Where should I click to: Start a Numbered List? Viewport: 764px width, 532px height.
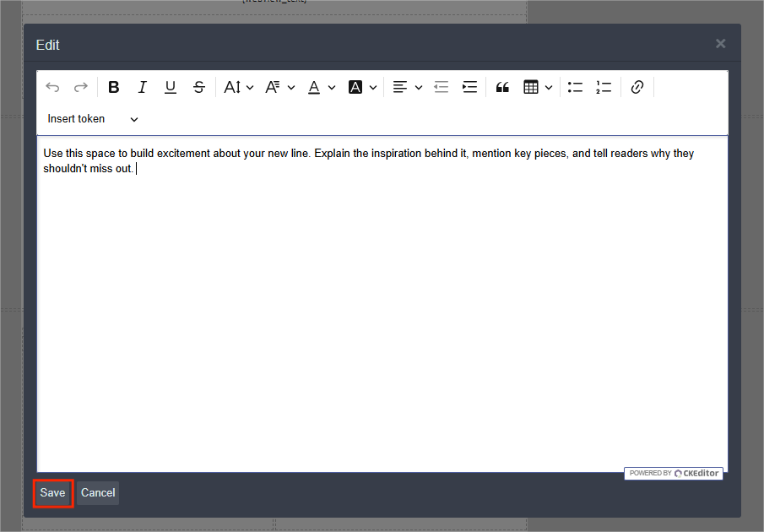[x=604, y=87]
